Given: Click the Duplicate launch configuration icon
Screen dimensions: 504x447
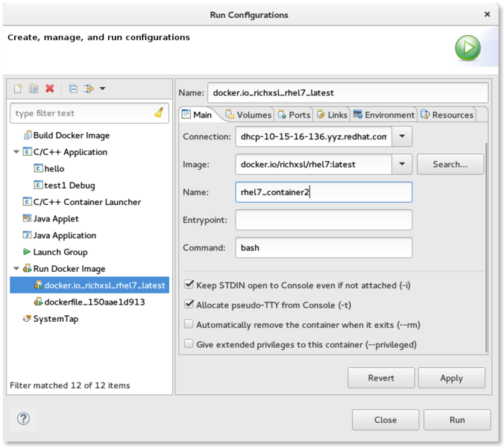Looking at the screenshot, I should [x=34, y=89].
